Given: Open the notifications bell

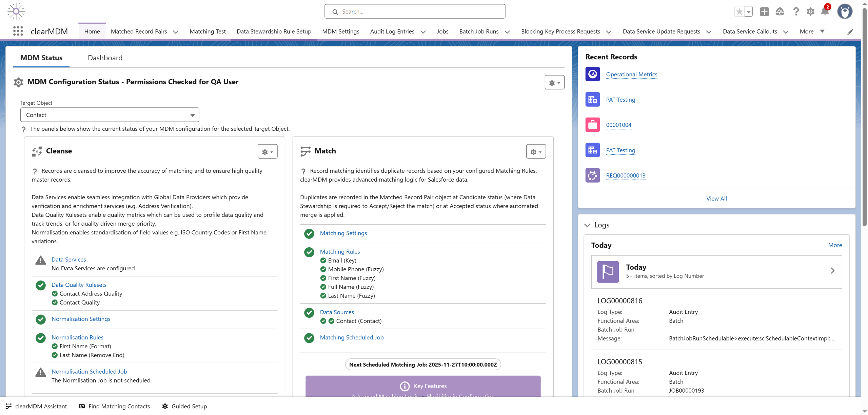Looking at the screenshot, I should (x=825, y=12).
